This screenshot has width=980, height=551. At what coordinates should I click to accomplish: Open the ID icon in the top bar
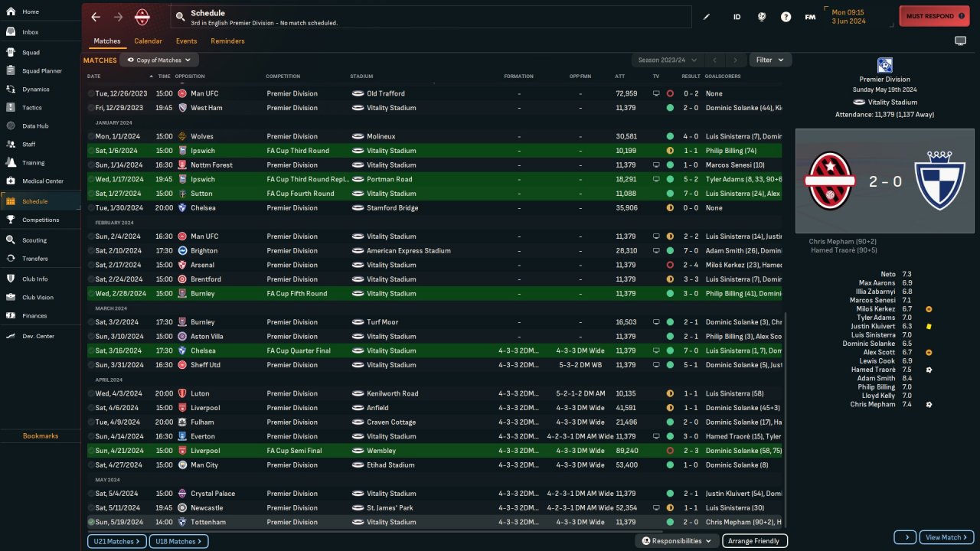pos(737,17)
